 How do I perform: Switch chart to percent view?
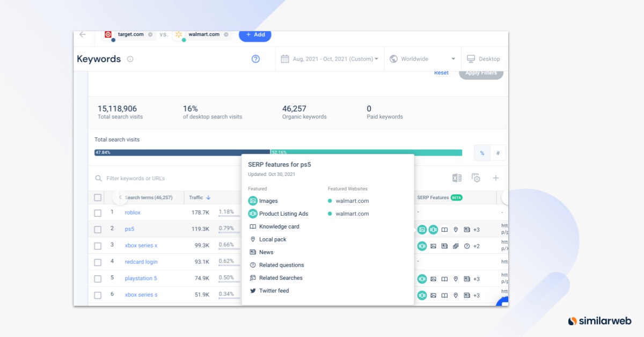[x=482, y=153]
